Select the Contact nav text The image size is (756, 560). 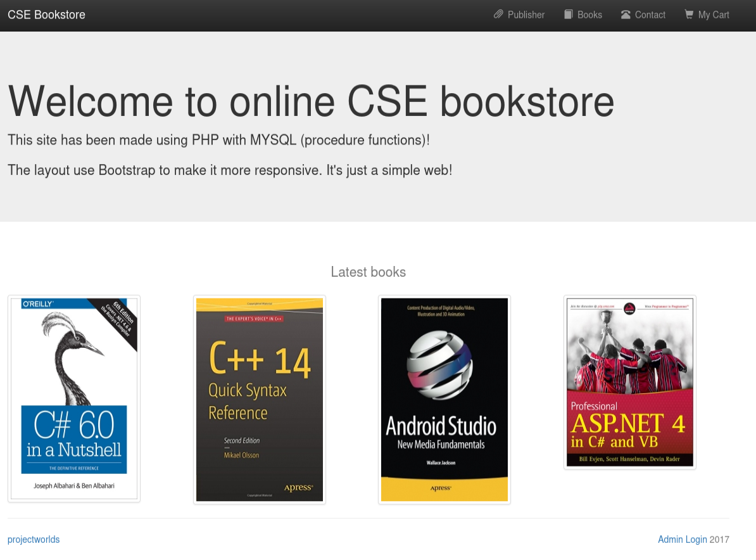pos(650,15)
